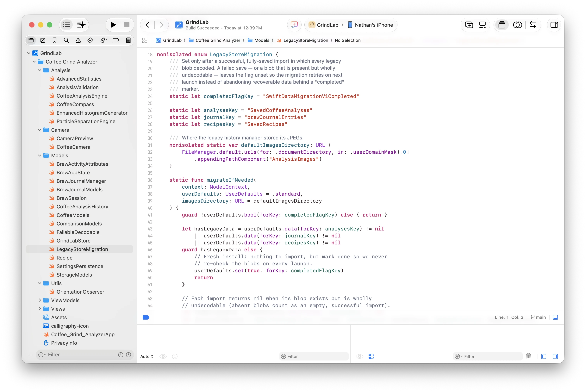The image size is (586, 392).
Task: Toggle the overlapping circles editor option
Action: click(x=517, y=25)
